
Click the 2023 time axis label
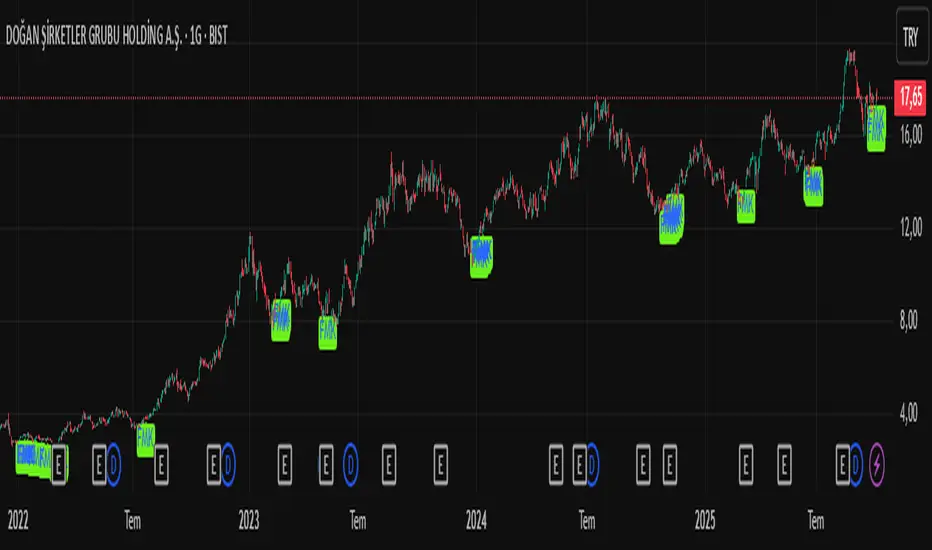(x=249, y=521)
